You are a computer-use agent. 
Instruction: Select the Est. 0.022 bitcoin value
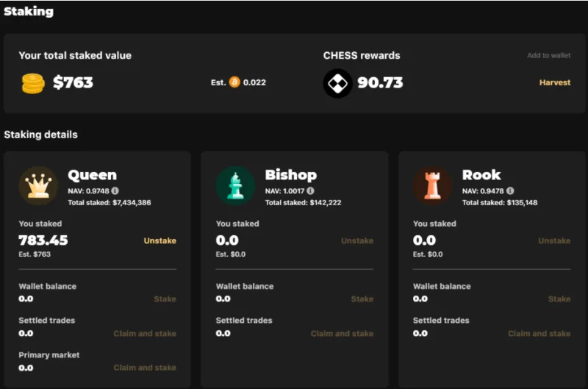(x=238, y=82)
